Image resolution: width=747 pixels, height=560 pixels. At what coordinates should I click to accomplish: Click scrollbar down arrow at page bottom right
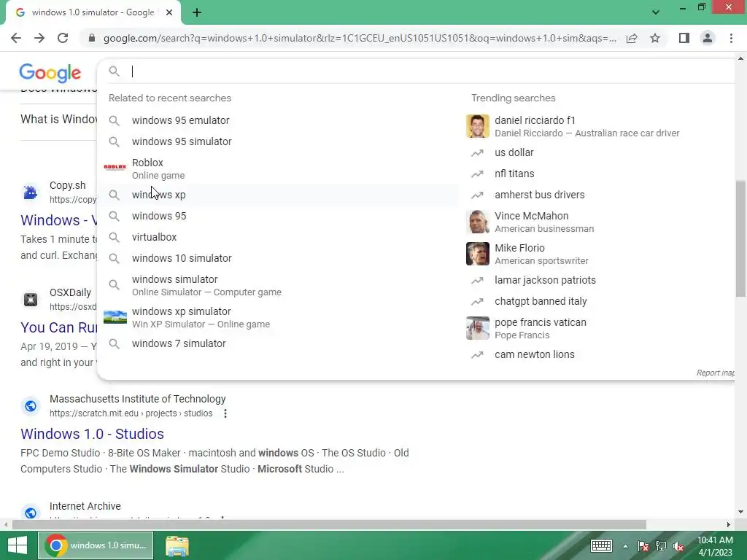[740, 512]
